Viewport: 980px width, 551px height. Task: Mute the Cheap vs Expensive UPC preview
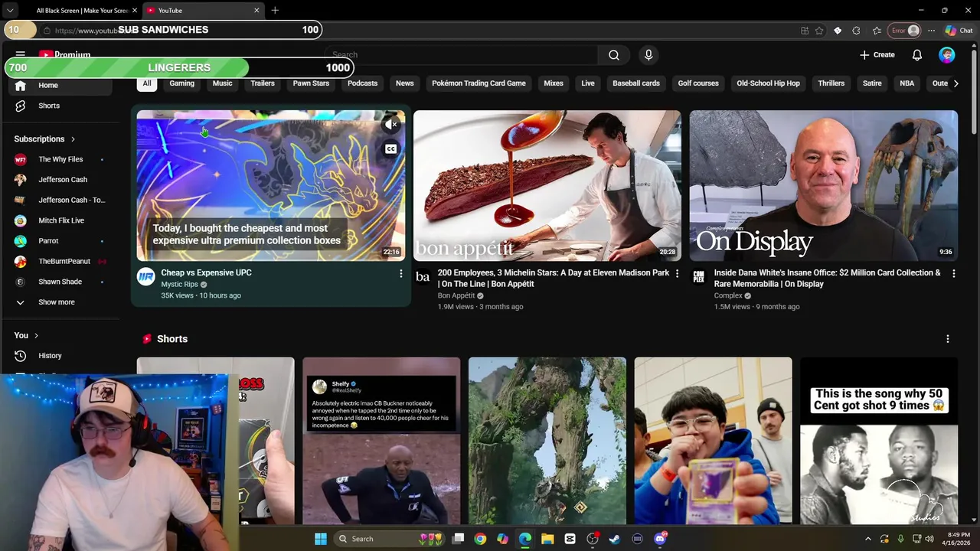tap(391, 124)
